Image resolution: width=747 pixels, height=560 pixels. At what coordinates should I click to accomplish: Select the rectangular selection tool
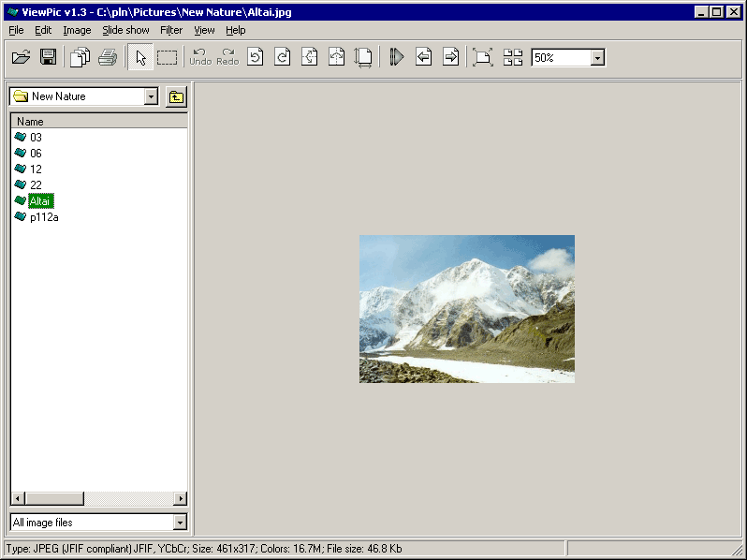(168, 57)
